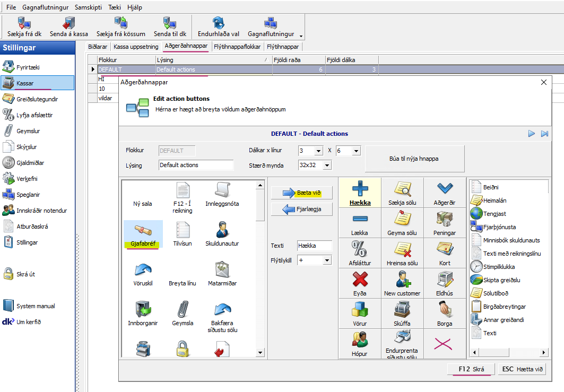The image size is (564, 392).
Task: Click the Endurhlaða val toolbar icon
Action: (218, 23)
